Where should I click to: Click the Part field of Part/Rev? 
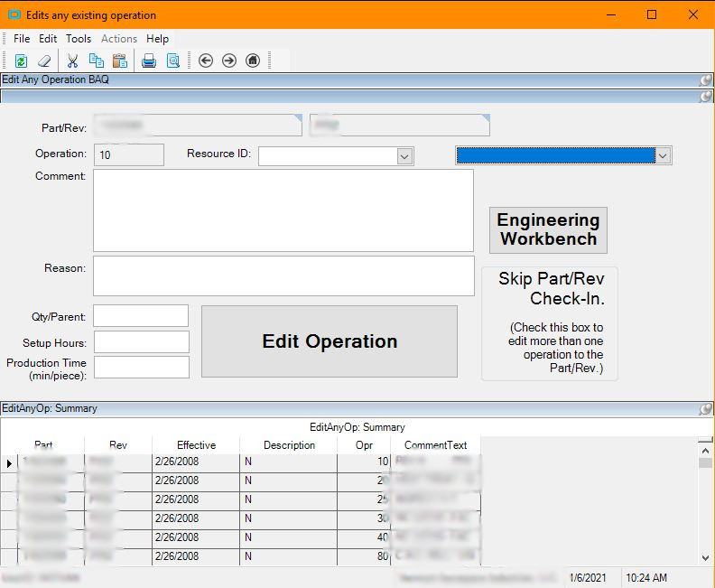(x=198, y=125)
